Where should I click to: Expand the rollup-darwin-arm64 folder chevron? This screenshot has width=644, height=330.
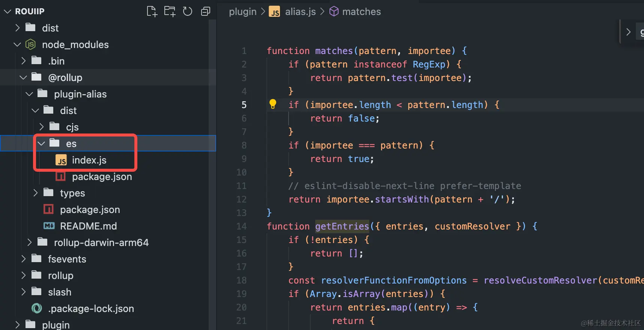[x=29, y=243]
